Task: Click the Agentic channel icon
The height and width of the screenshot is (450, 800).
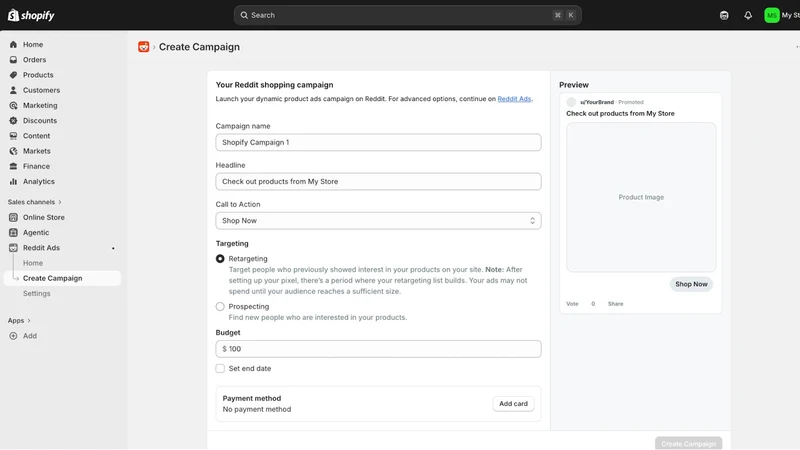Action: click(x=13, y=233)
